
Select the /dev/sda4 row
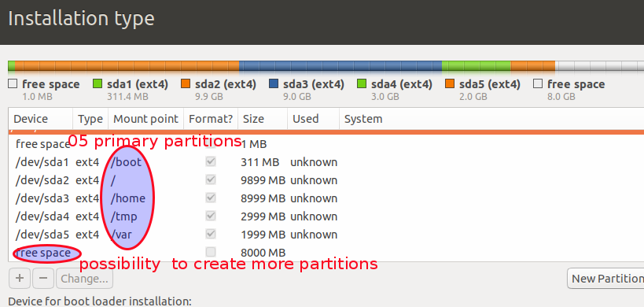(326, 216)
